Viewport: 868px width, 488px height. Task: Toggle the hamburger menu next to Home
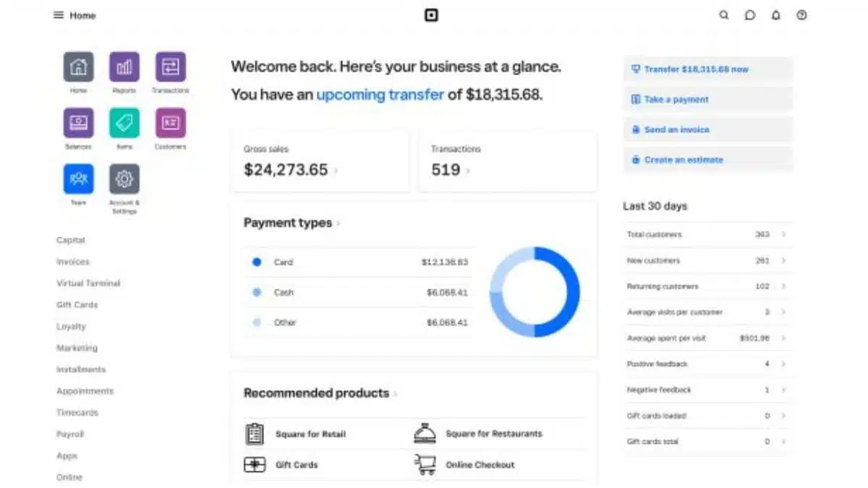[59, 15]
